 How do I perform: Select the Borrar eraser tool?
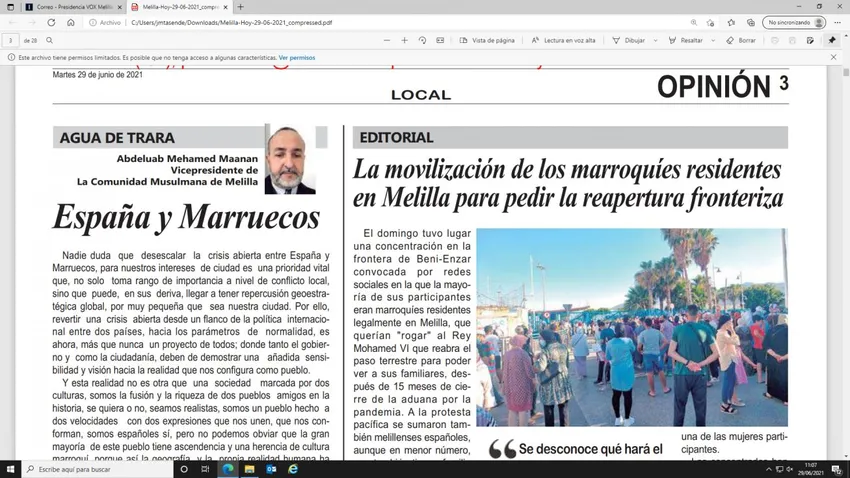tap(741, 40)
